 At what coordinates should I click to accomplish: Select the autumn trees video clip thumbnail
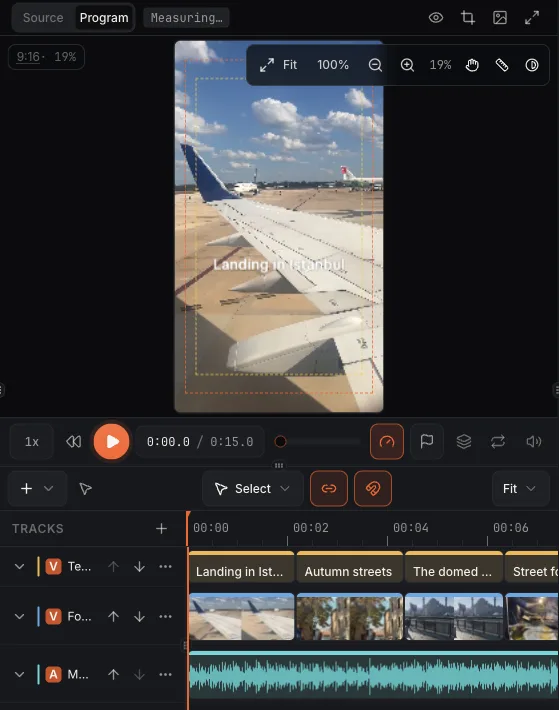[x=350, y=616]
